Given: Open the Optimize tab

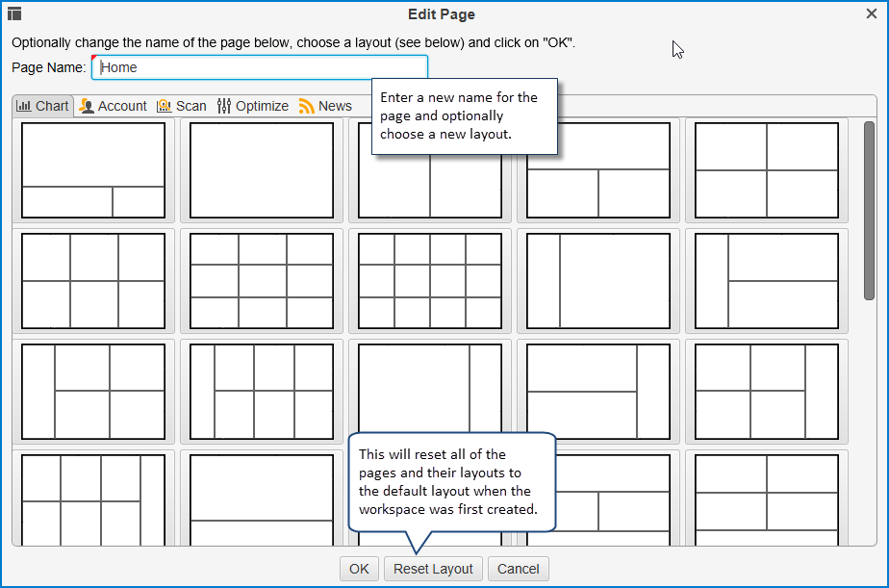Looking at the screenshot, I should (x=253, y=106).
